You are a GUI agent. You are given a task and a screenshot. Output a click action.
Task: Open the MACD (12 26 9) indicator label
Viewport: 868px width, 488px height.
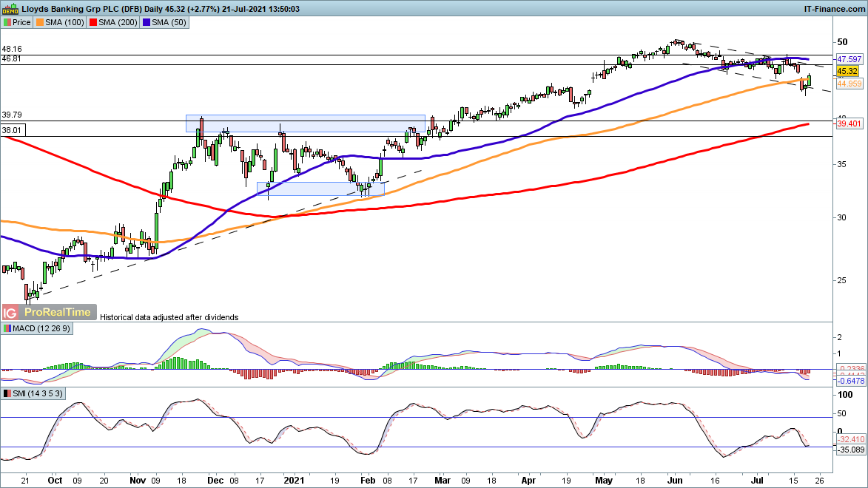click(x=36, y=328)
